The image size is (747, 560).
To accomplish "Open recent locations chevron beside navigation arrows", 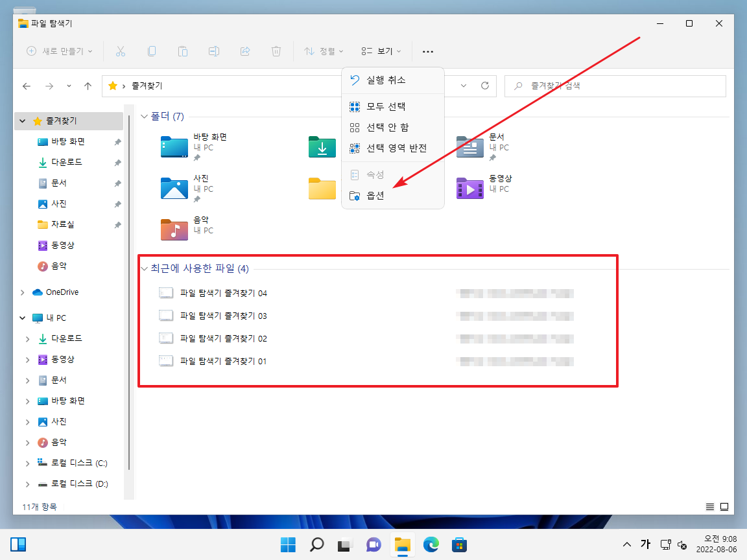I will 69,86.
